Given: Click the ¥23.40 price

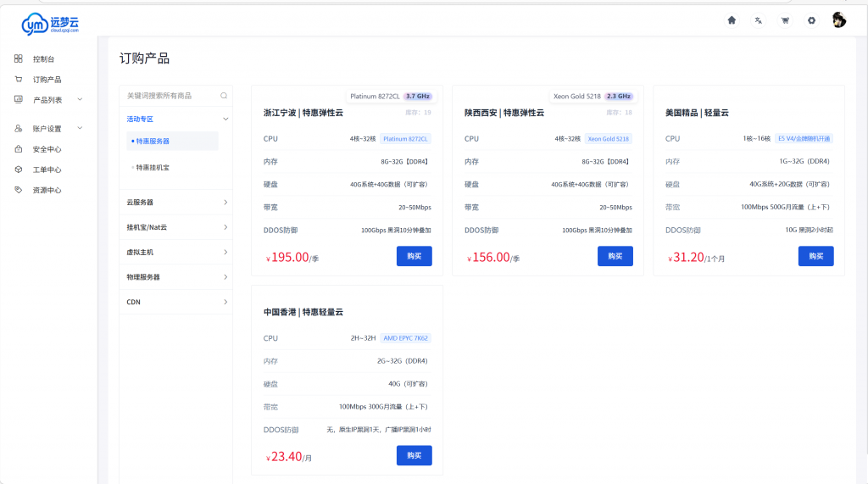Looking at the screenshot, I should [x=284, y=457].
